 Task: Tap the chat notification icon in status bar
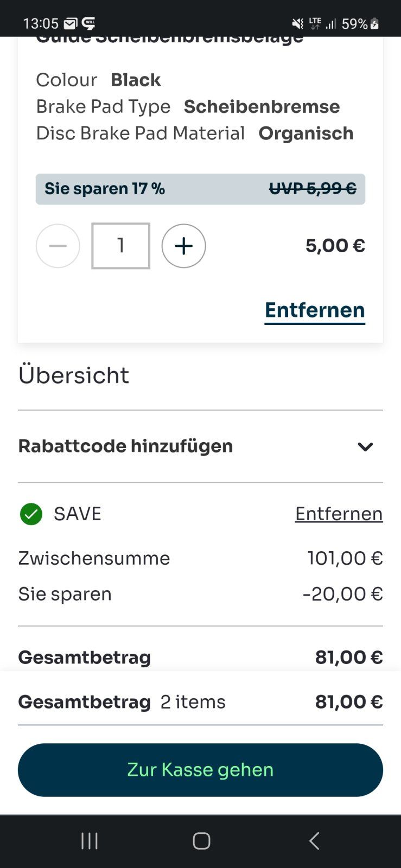click(88, 23)
